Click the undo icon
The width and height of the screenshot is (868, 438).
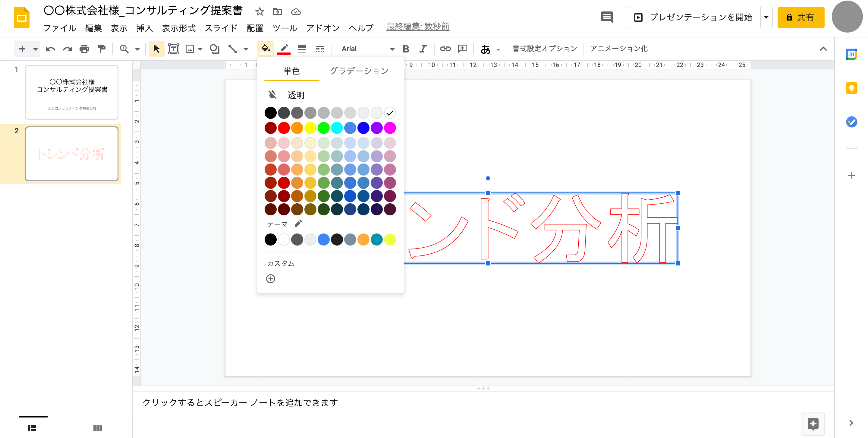point(50,49)
